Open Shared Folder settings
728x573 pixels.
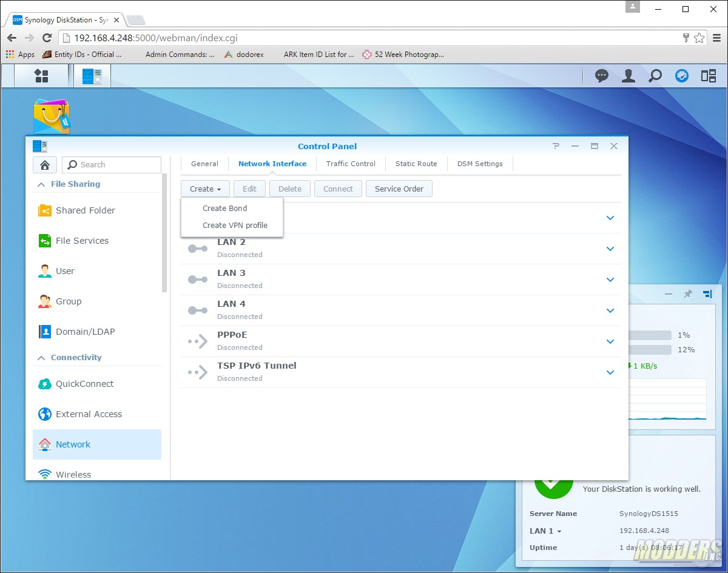pos(97,210)
